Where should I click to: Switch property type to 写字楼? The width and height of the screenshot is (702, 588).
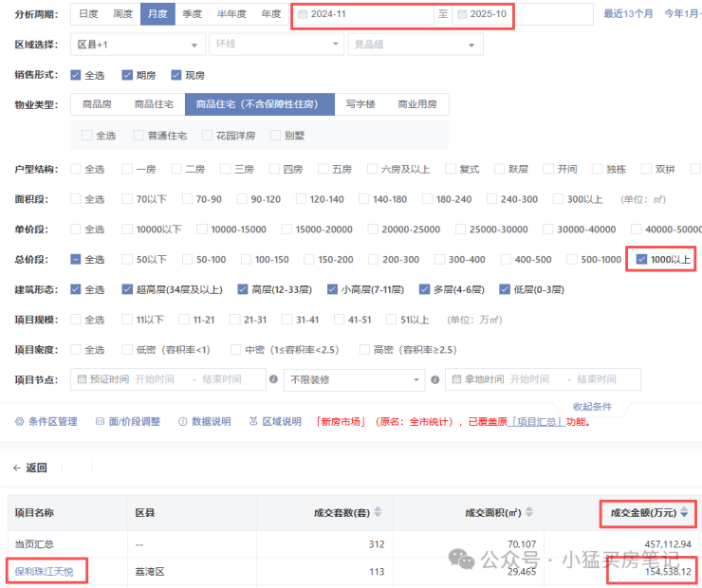pyautogui.click(x=360, y=104)
